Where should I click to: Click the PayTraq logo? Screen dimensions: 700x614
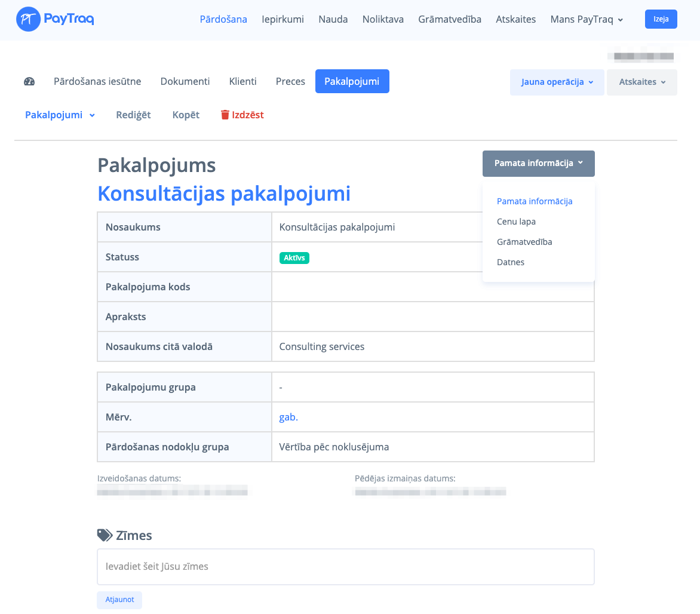(55, 19)
